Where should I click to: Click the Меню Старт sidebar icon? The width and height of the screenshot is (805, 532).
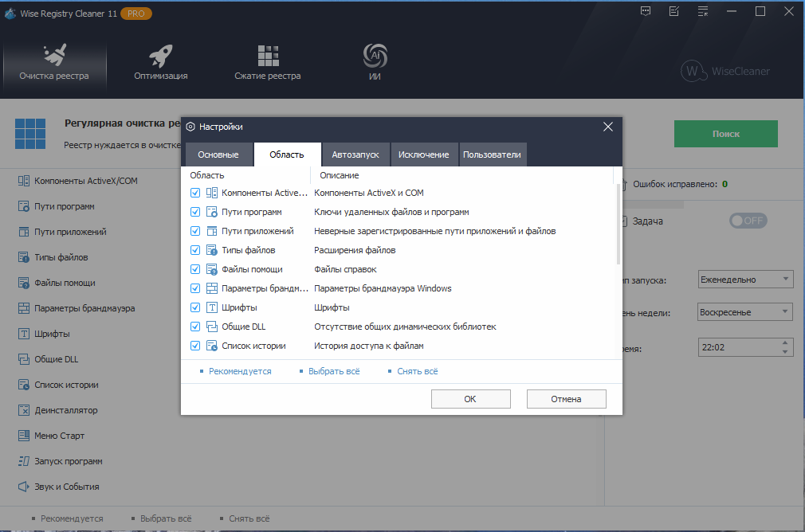pyautogui.click(x=24, y=436)
